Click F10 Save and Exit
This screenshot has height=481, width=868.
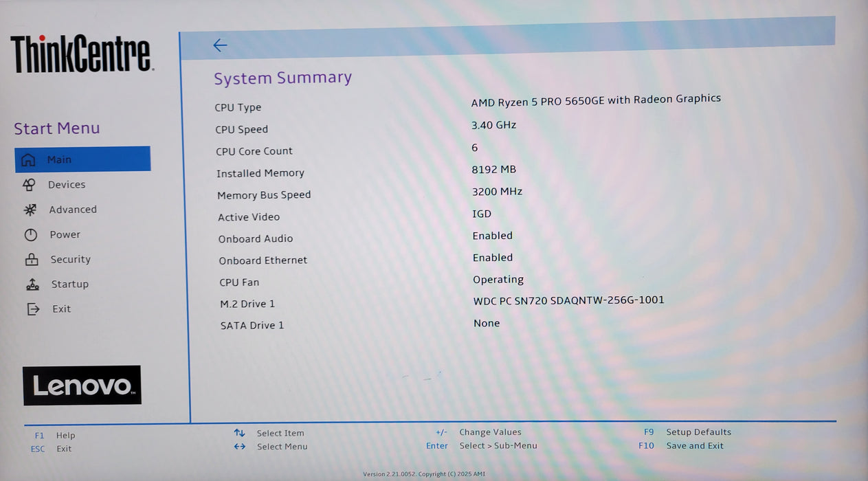click(x=681, y=446)
